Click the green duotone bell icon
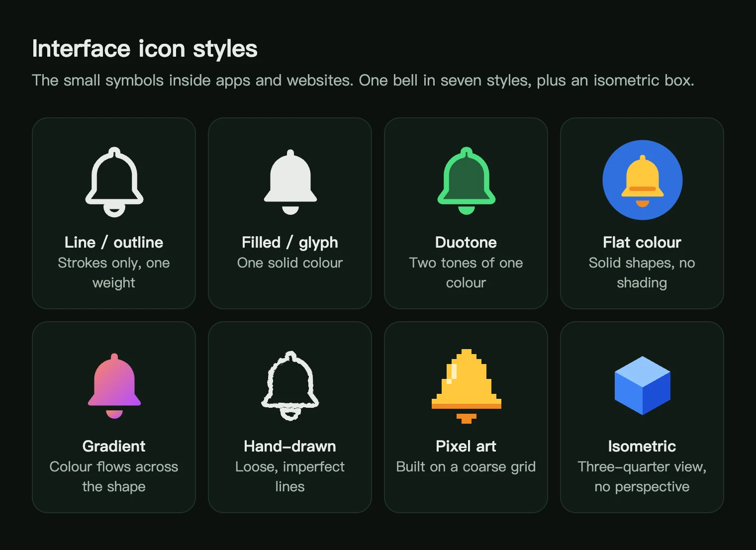 coord(467,181)
